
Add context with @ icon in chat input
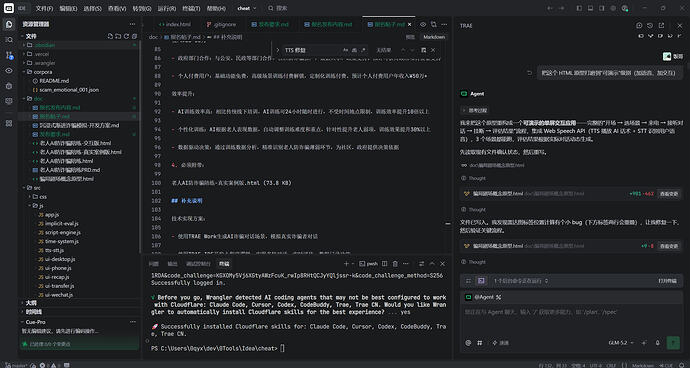click(x=468, y=342)
